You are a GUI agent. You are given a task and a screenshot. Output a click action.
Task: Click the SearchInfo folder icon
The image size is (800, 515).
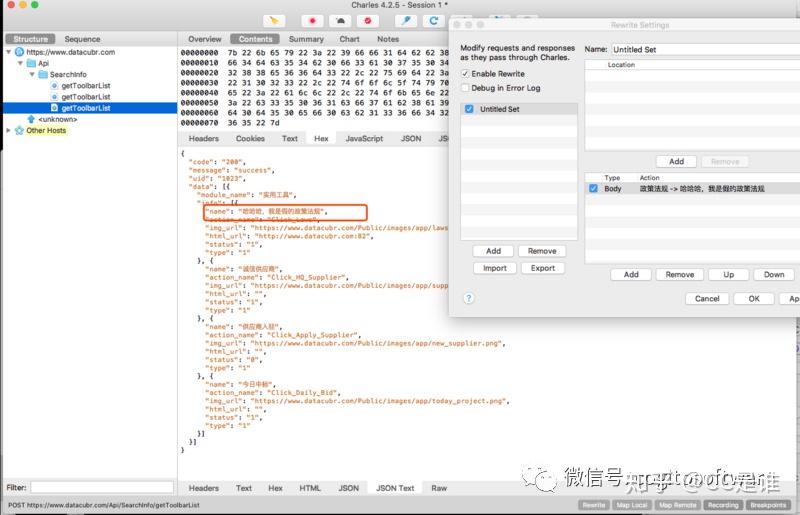pos(43,75)
